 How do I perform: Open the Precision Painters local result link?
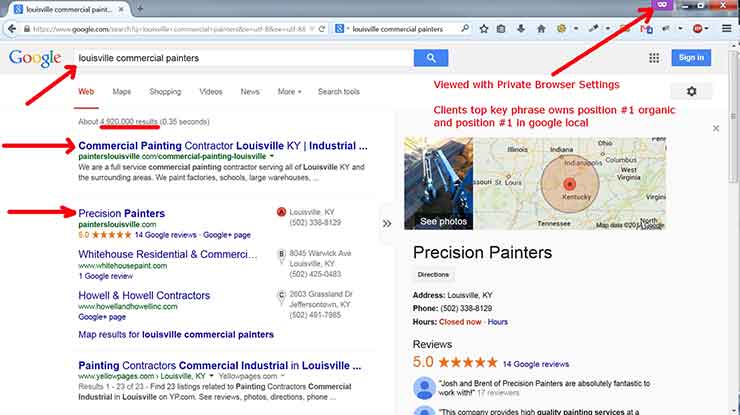pos(121,213)
